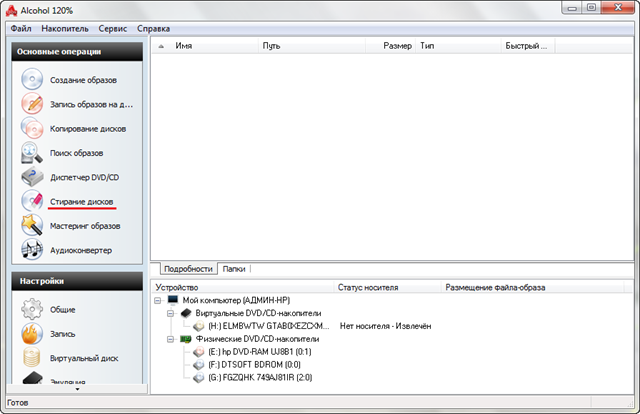
Task: Collapse the Основные операции panel header
Action: pos(77,51)
